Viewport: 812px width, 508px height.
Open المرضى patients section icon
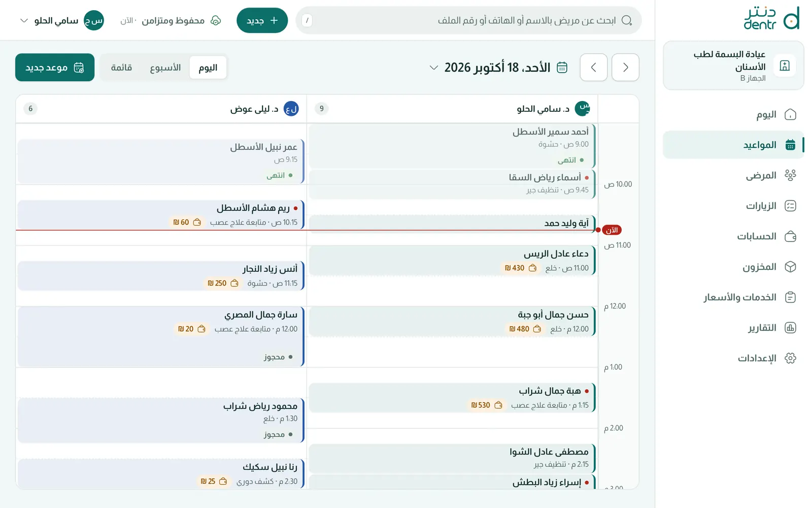point(790,175)
